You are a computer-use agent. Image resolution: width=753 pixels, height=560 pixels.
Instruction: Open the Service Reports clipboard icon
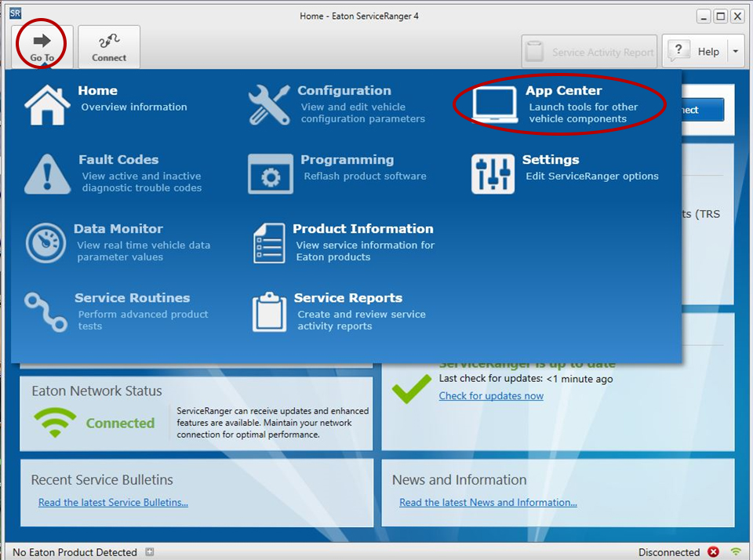[x=269, y=312]
